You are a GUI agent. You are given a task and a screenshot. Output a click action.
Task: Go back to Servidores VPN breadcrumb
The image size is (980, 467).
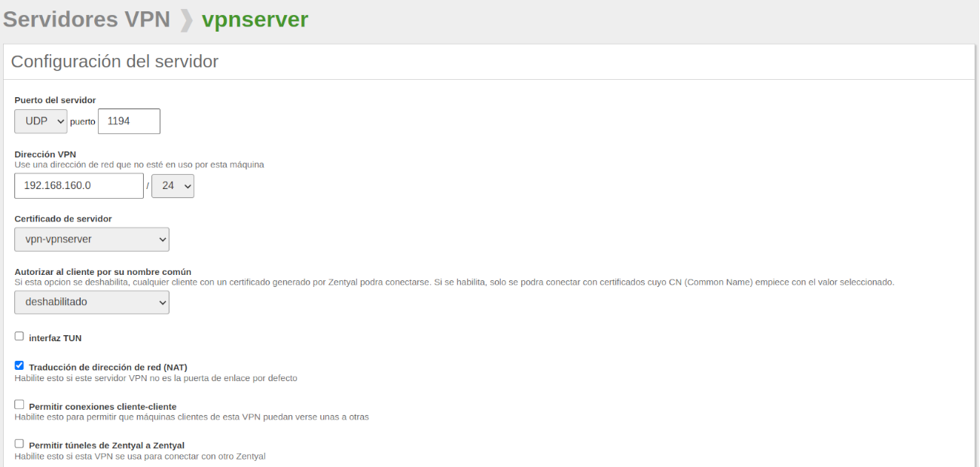(x=87, y=20)
